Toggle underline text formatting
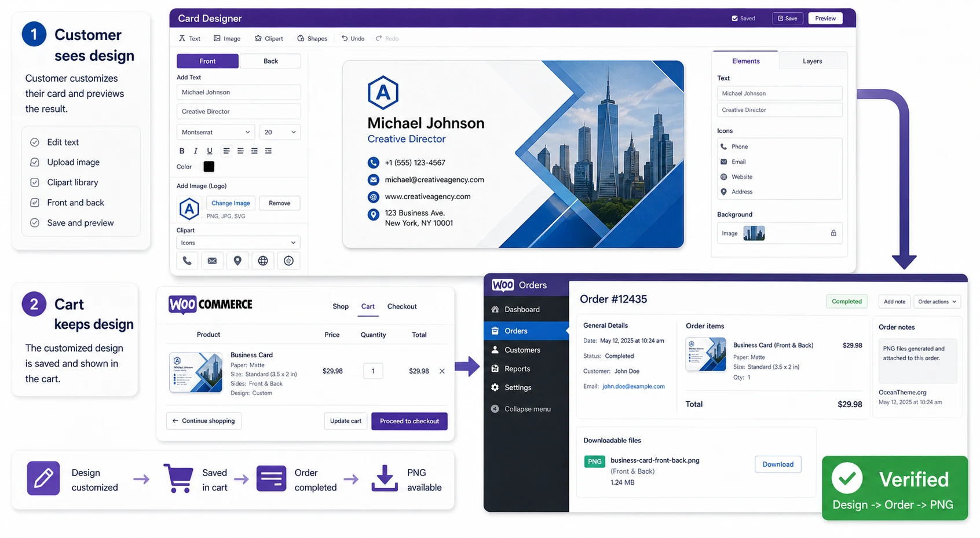The height and width of the screenshot is (538, 980). (210, 151)
